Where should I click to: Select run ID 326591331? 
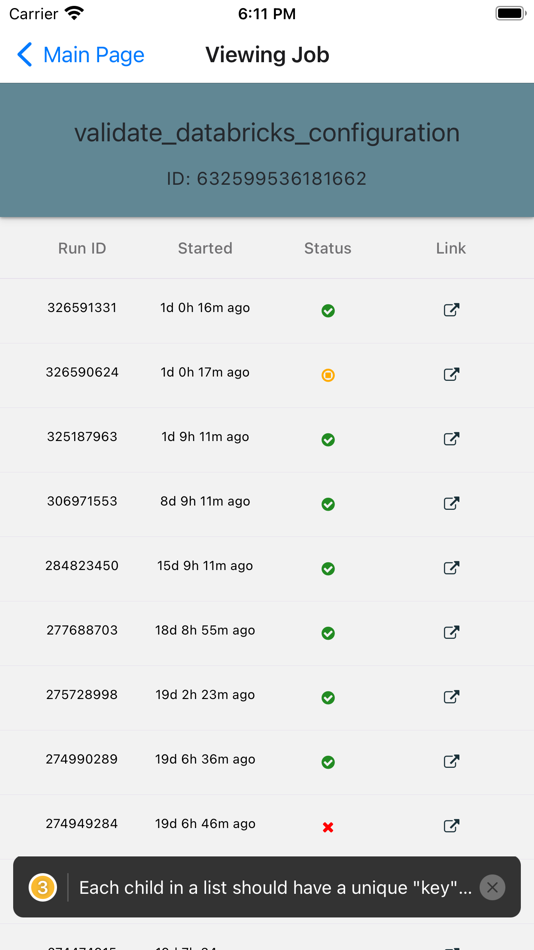pyautogui.click(x=82, y=308)
